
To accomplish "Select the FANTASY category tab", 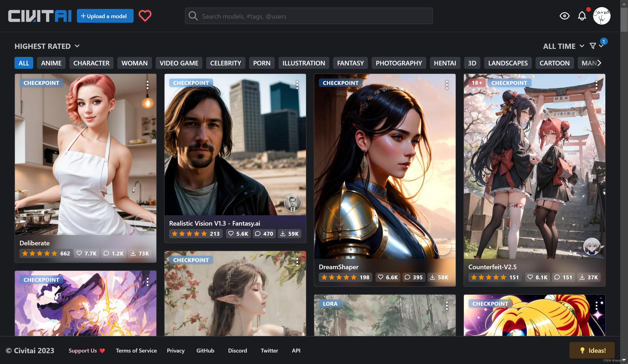I will point(350,63).
